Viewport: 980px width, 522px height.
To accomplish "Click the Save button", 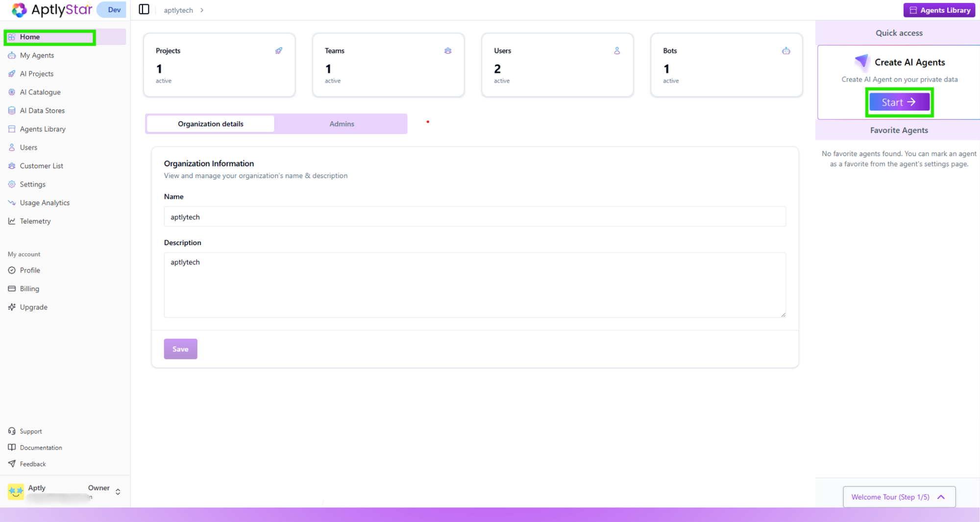I will pyautogui.click(x=180, y=349).
